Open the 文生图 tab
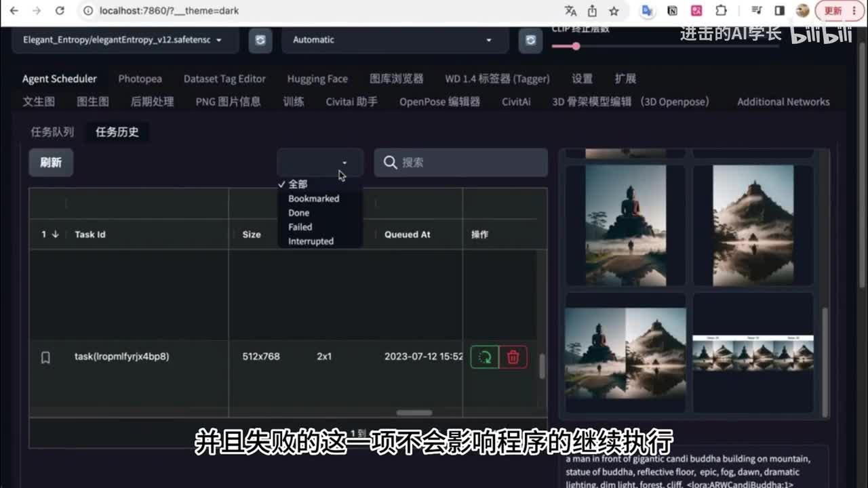Screen dimensions: 868x488 (39, 102)
